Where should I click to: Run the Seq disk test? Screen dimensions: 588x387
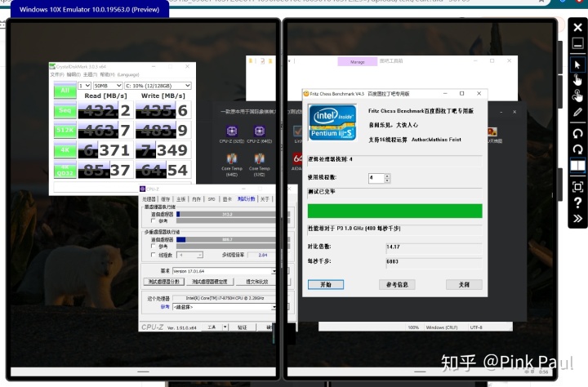65,110
